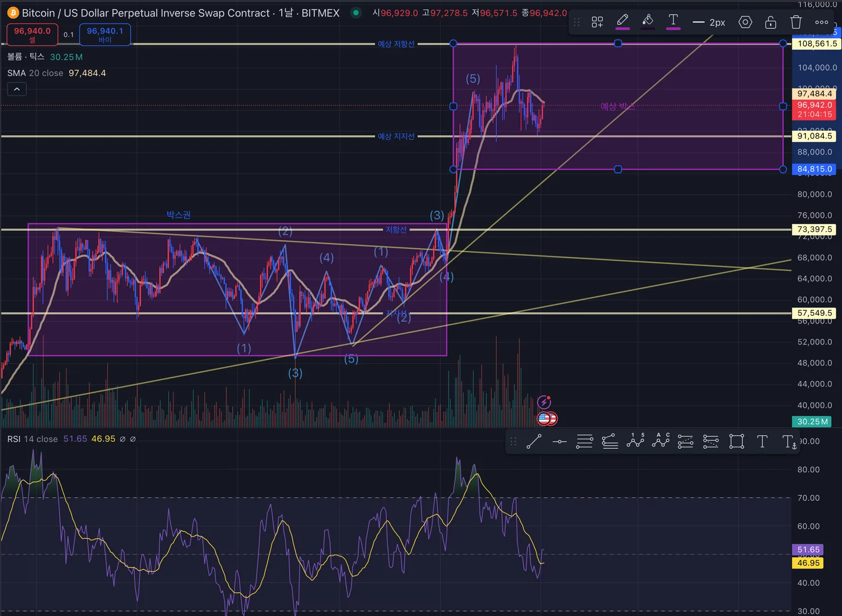This screenshot has height=616, width=842.
Task: Click the 30.25M volume axis label
Action: (x=812, y=422)
